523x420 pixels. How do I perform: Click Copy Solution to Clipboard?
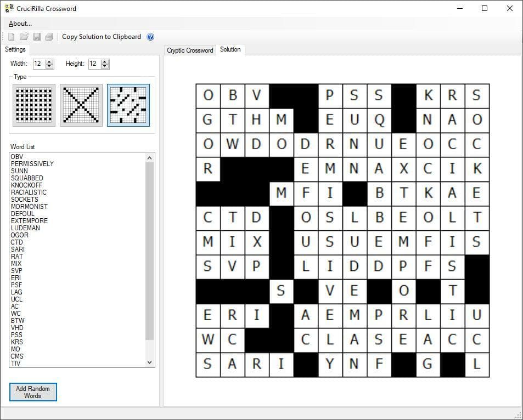[x=102, y=37]
